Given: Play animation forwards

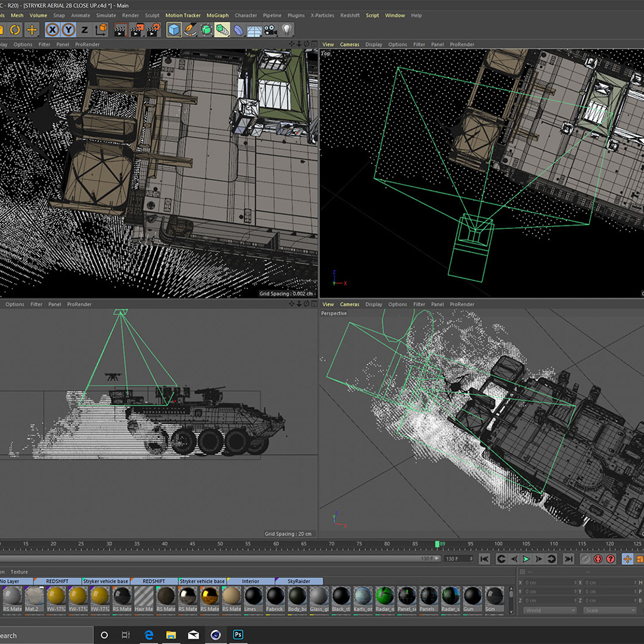Looking at the screenshot, I should point(526,559).
